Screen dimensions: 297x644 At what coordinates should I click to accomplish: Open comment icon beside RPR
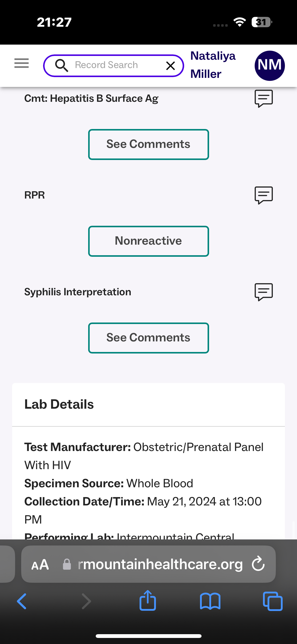point(263,195)
